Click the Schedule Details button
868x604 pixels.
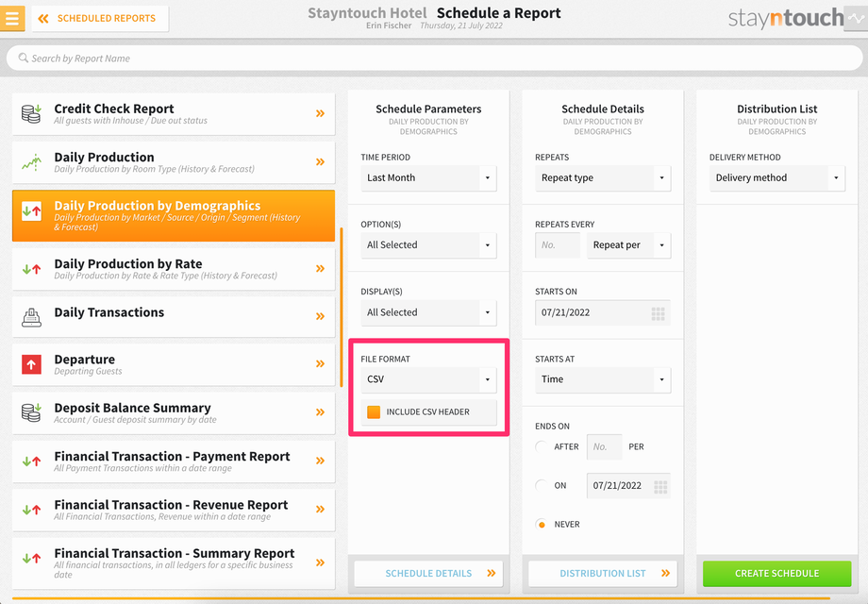(428, 574)
